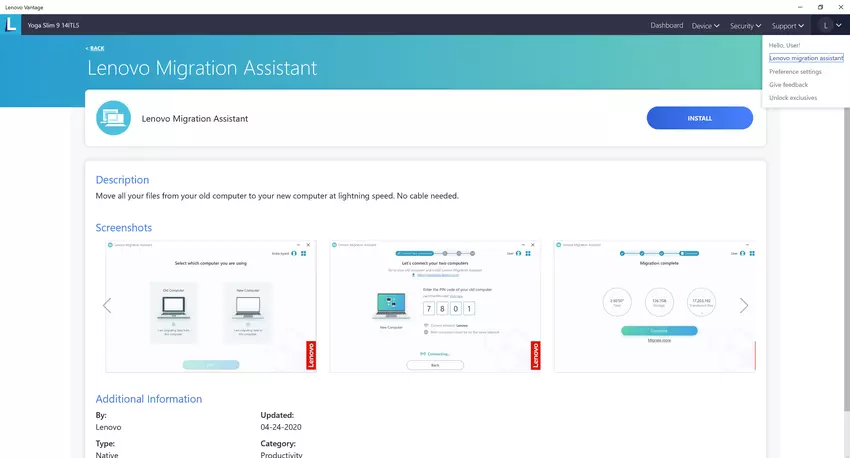Screen dimensions: 850x458
Task: Show next screenshot with right arrow
Action: [743, 306]
